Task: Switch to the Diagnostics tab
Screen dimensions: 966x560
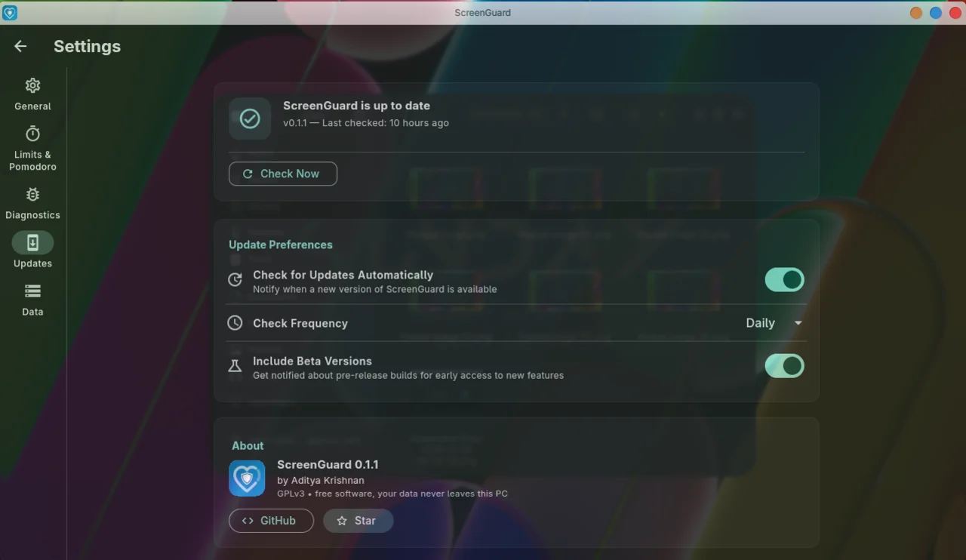Action: pos(32,204)
